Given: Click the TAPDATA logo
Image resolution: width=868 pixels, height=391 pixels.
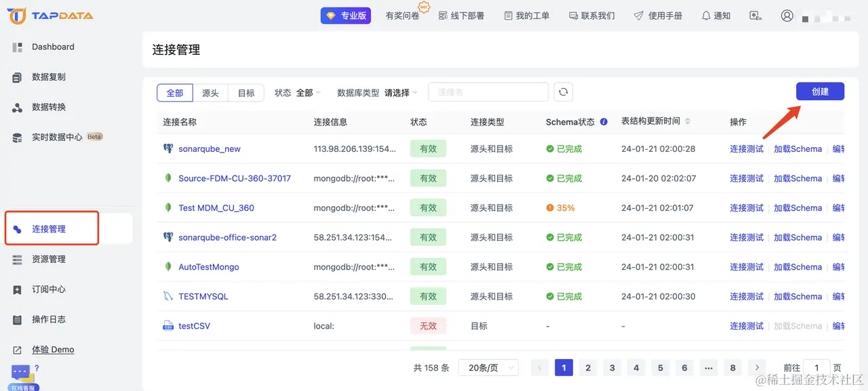Looking at the screenshot, I should [x=51, y=16].
